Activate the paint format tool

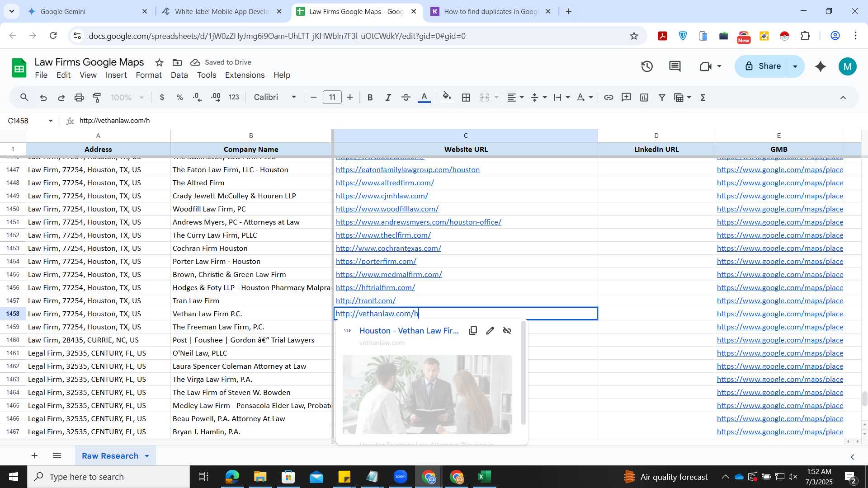pos(97,97)
